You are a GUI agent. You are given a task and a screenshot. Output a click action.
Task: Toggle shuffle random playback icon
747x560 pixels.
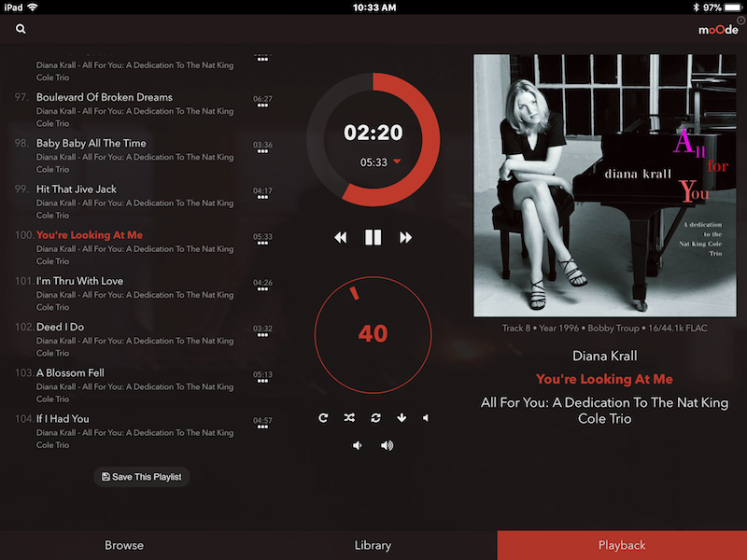click(349, 417)
